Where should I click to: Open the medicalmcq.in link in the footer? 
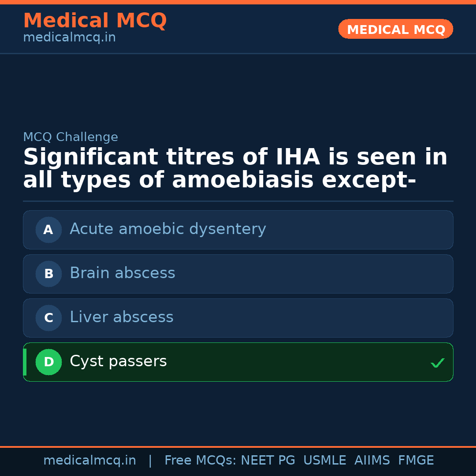point(89,461)
